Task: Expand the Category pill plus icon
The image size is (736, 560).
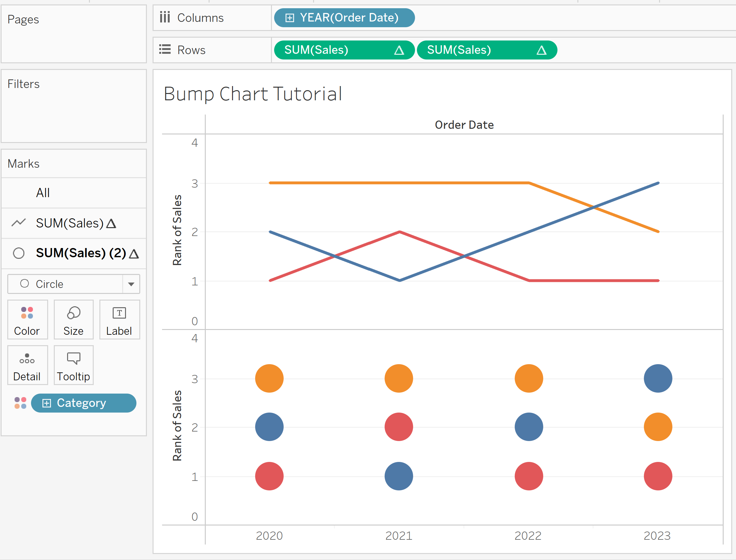Action: point(47,403)
